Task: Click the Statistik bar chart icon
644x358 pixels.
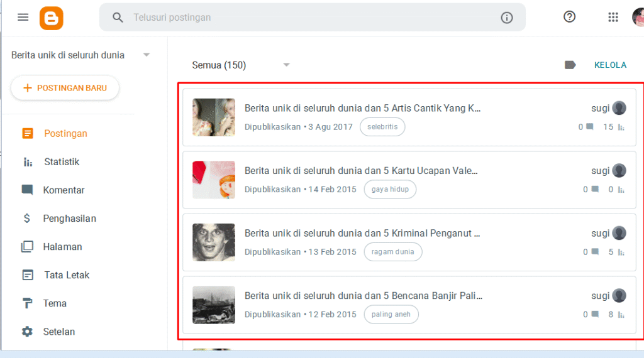Action: (x=28, y=162)
